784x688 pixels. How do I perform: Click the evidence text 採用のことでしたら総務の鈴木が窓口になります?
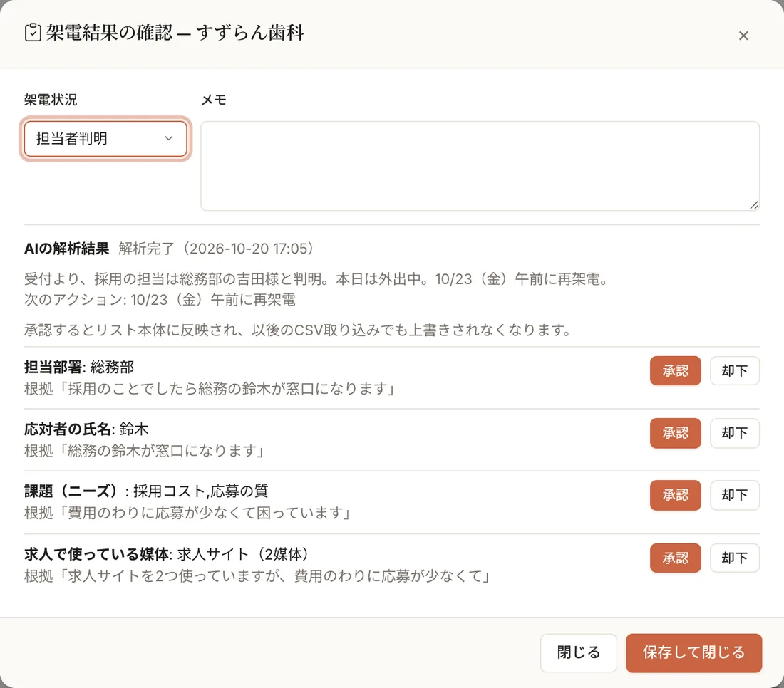pyautogui.click(x=210, y=389)
